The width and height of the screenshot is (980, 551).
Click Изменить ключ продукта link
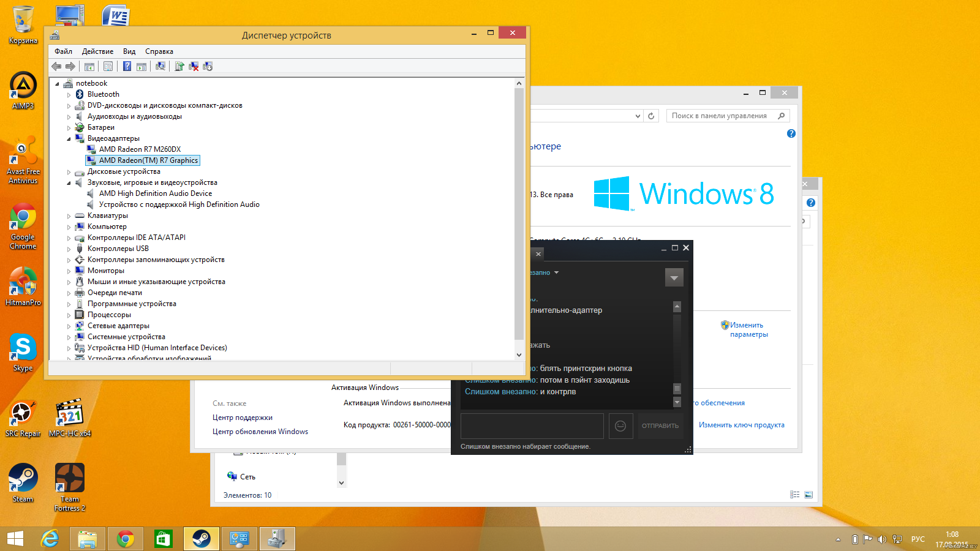pos(742,425)
